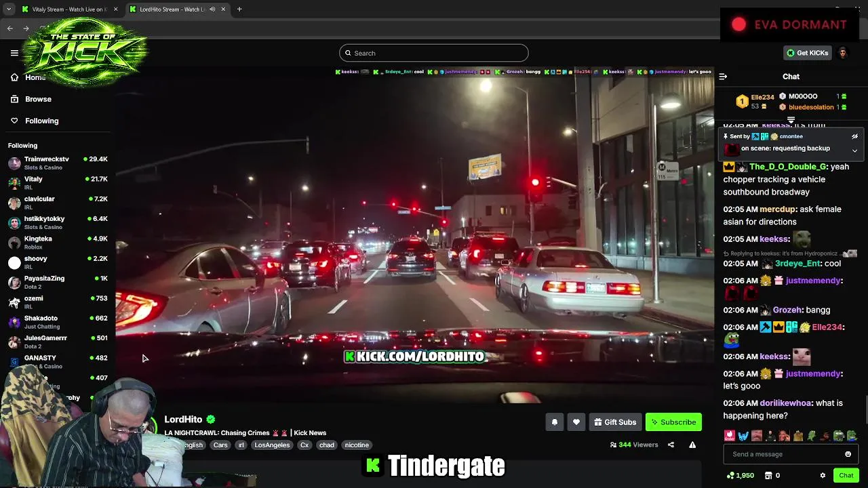Viewport: 868px width, 488px height.
Task: Click the green Chat send button
Action: click(846, 475)
